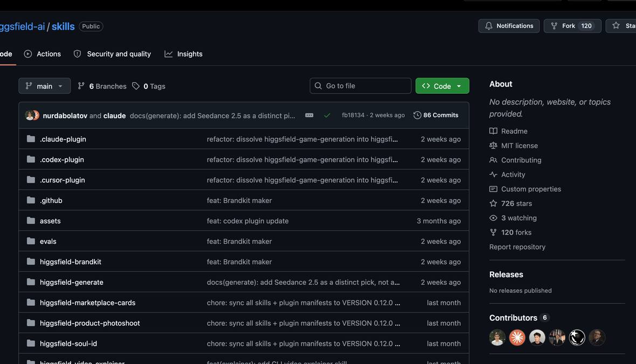Open nurdabolatov author profile link
This screenshot has height=364, width=636.
[x=65, y=116]
